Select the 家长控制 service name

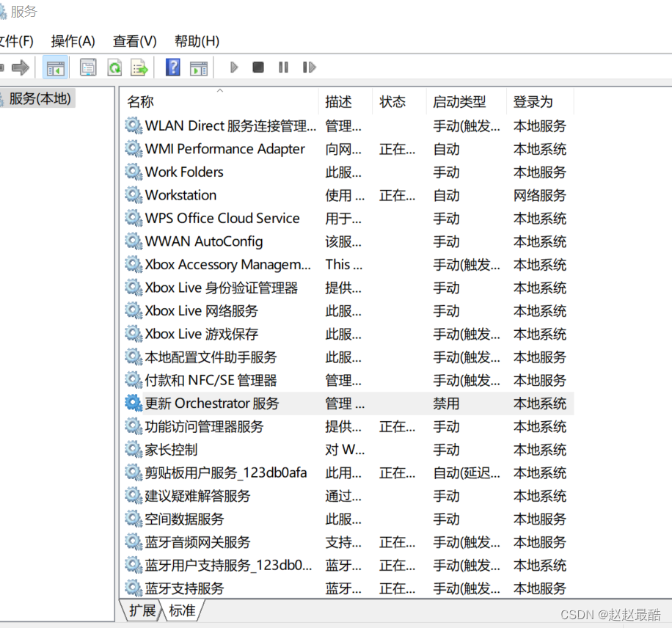(171, 450)
